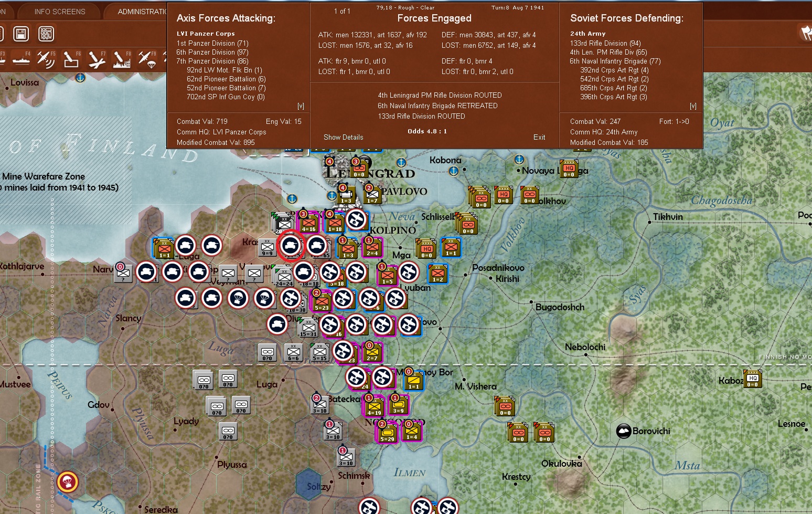
Task: Select the F4 naval ship mode icon
Action: pos(21,59)
